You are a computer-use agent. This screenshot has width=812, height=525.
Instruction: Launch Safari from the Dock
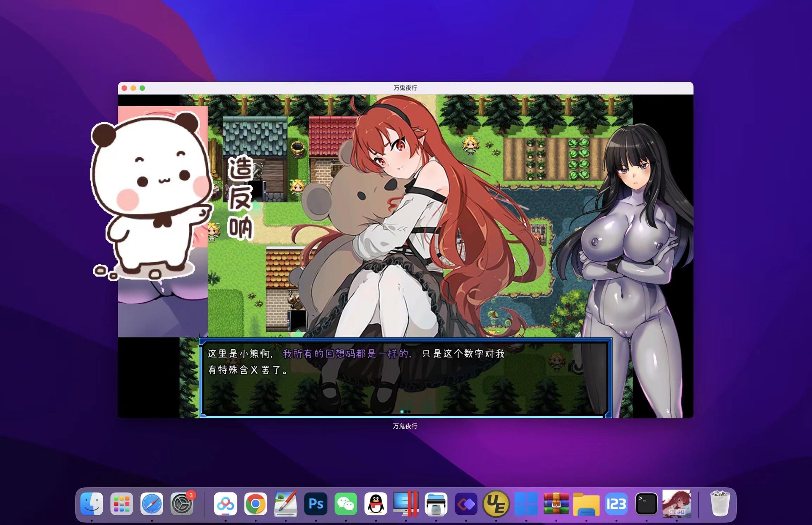coord(152,504)
